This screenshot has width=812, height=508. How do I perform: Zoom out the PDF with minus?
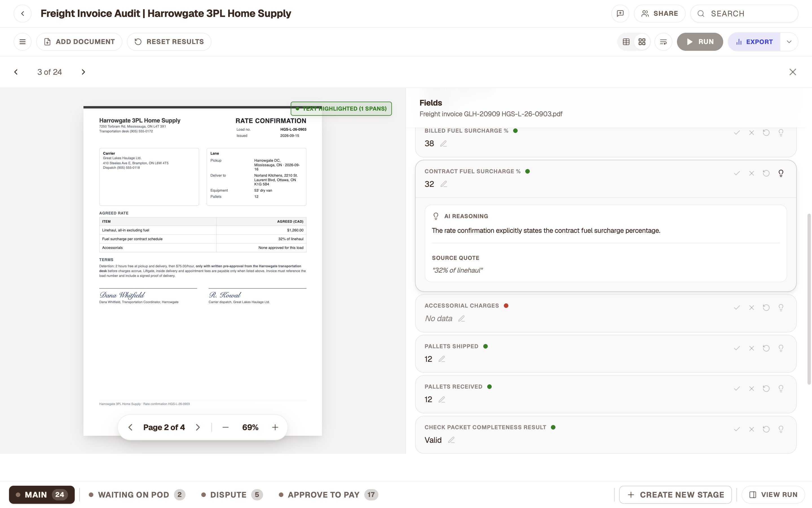[x=226, y=427]
